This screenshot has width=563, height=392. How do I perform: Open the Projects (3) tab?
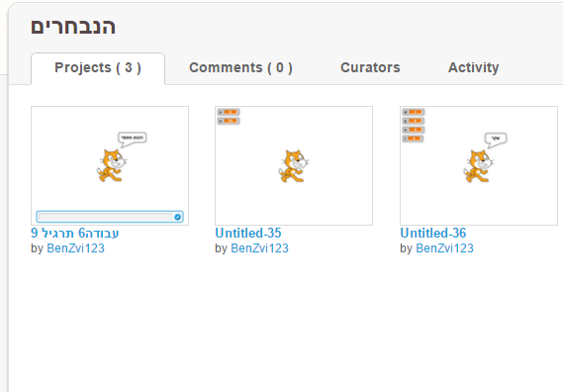[98, 68]
